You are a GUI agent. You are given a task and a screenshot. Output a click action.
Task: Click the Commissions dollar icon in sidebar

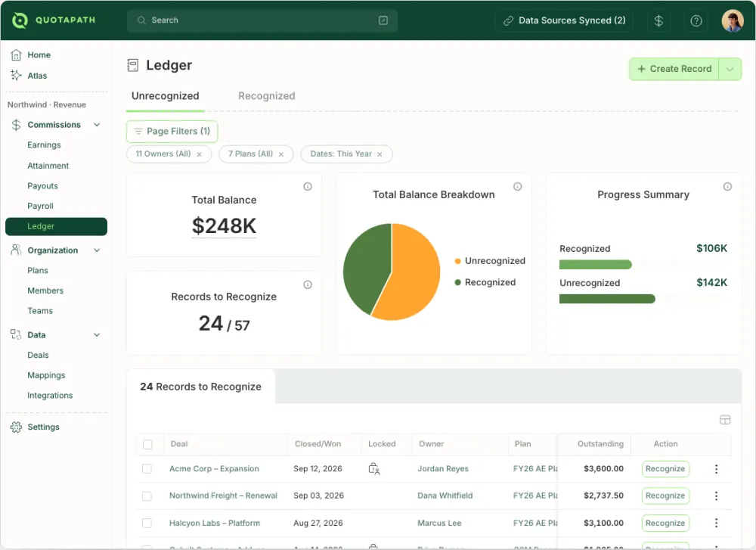tap(16, 125)
